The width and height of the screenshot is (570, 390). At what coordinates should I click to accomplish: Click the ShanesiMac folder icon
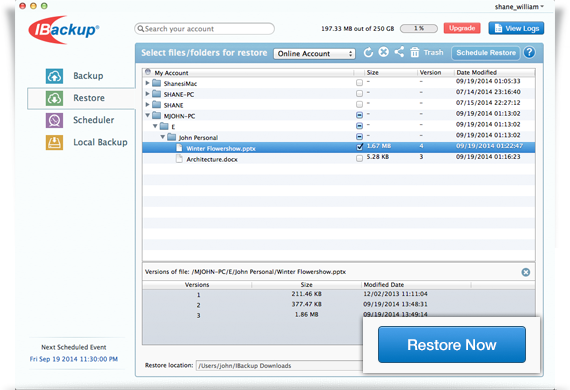click(157, 83)
